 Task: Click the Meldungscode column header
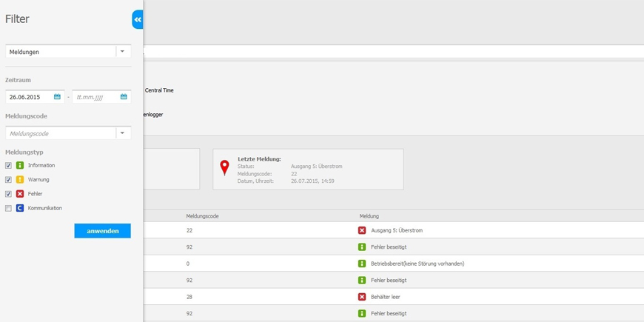(203, 216)
